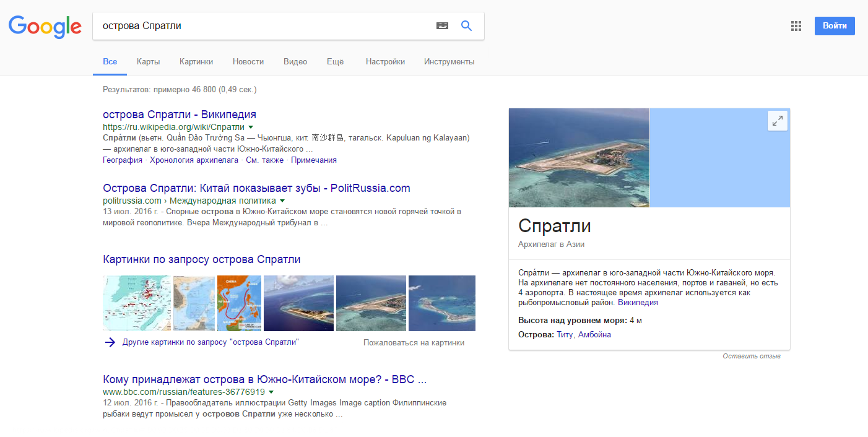Click the Оставить отзыв feedback link
Screen dimensions: 868x437
click(x=752, y=357)
